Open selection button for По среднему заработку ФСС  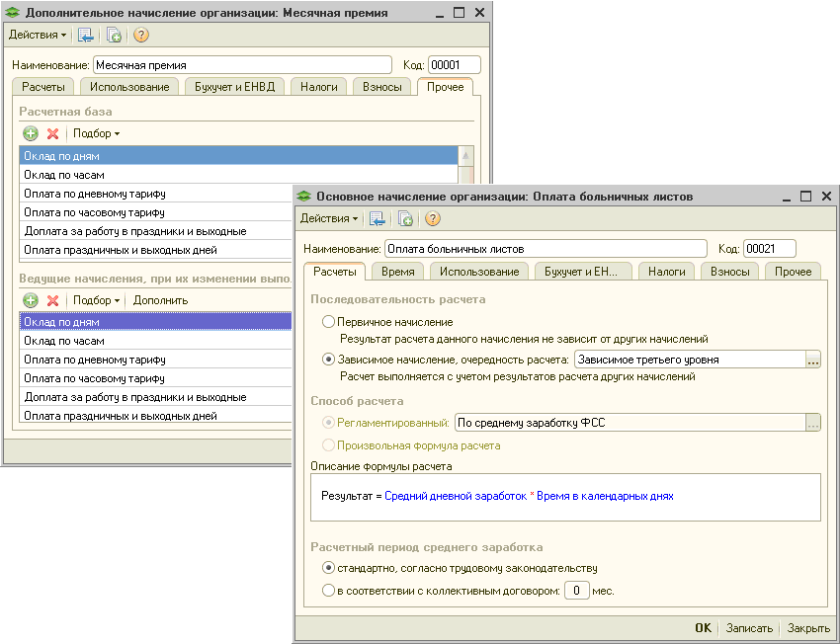tap(813, 423)
